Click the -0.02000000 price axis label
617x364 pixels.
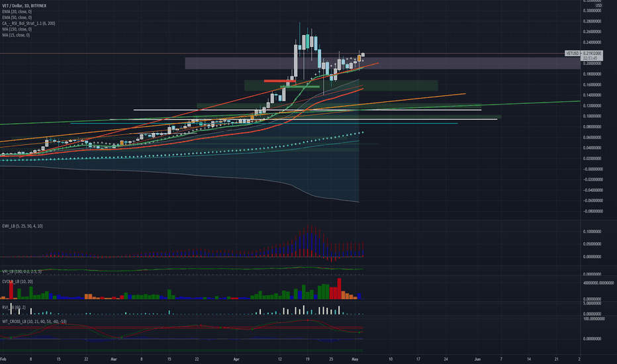point(593,179)
